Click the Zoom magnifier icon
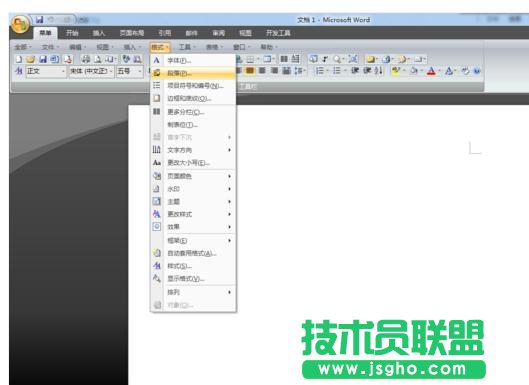 tap(337, 59)
